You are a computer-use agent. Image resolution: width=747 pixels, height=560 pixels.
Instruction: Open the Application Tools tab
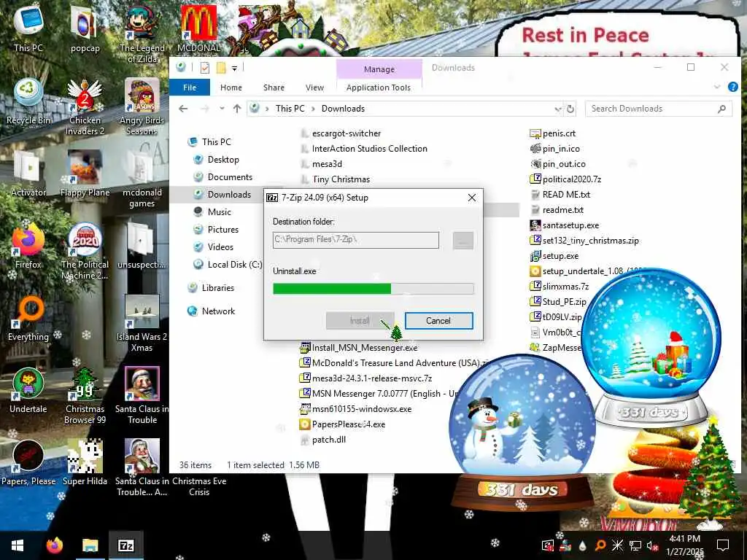[379, 87]
